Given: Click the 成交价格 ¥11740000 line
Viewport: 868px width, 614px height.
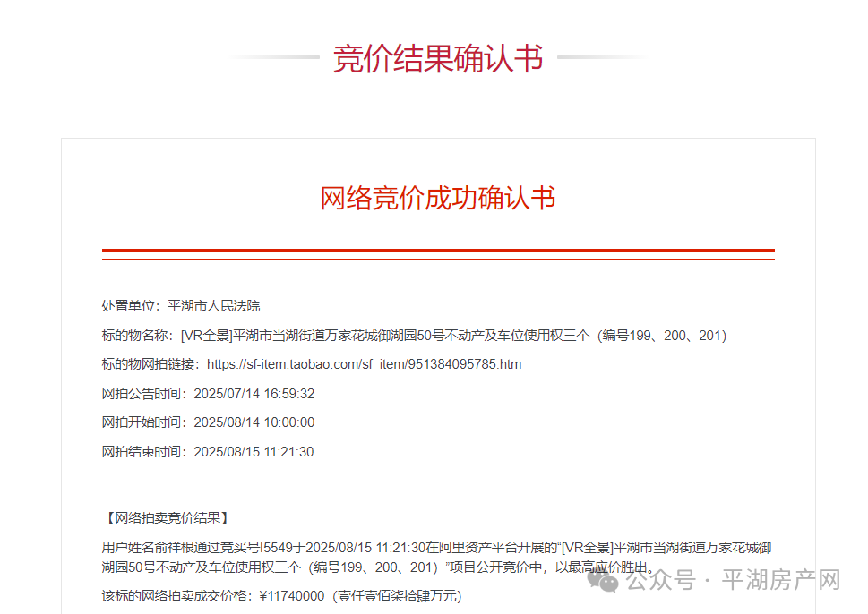Looking at the screenshot, I should (x=282, y=596).
